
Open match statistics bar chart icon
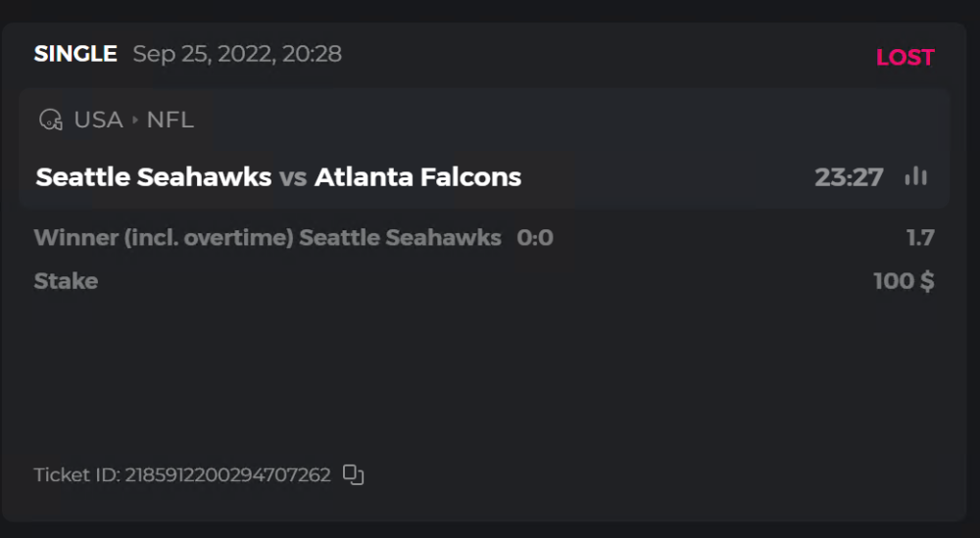(916, 176)
